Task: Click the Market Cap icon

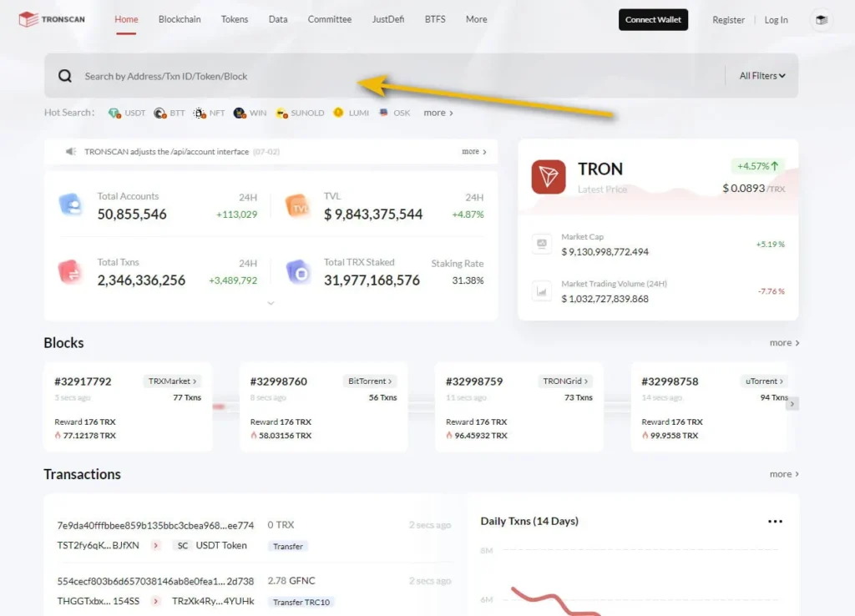Action: (x=541, y=244)
